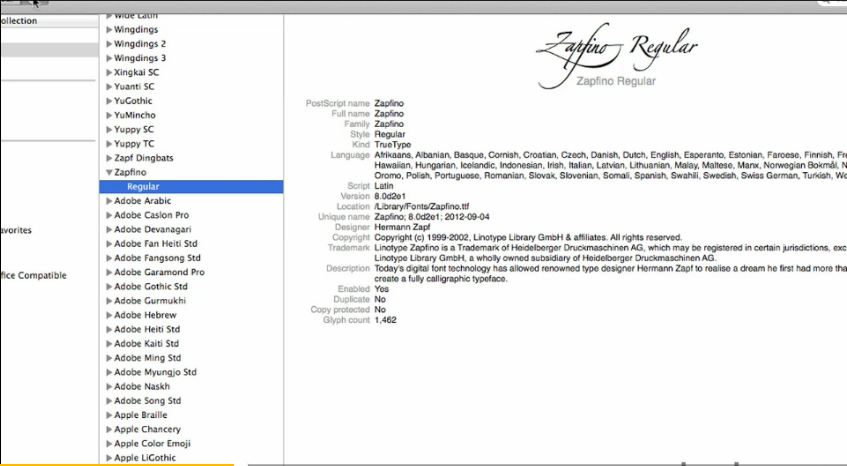
Task: Select the Adobe Heiti Std family
Action: (x=147, y=329)
